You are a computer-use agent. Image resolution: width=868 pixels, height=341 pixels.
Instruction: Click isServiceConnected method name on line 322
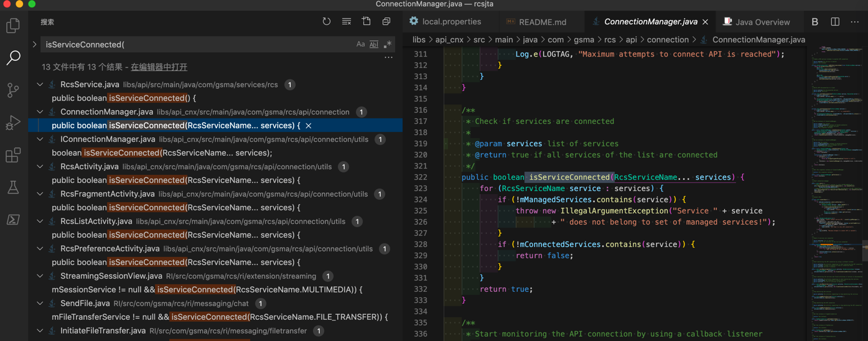(569, 177)
